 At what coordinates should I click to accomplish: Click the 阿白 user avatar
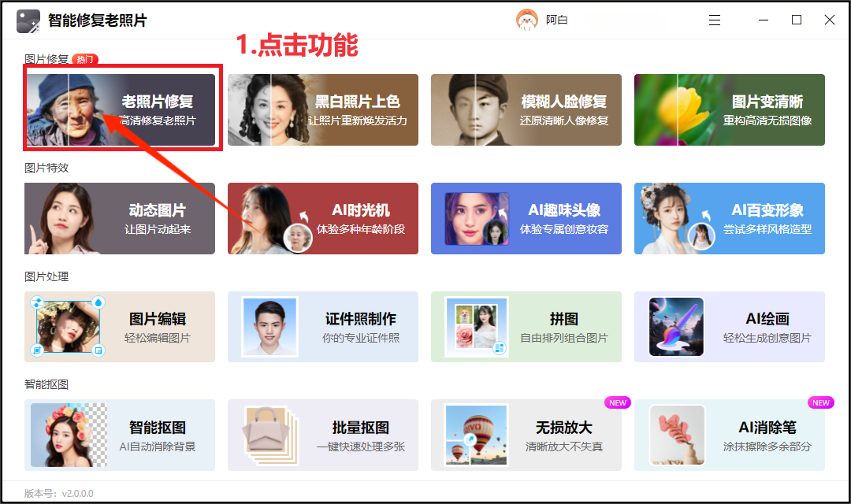coord(526,20)
